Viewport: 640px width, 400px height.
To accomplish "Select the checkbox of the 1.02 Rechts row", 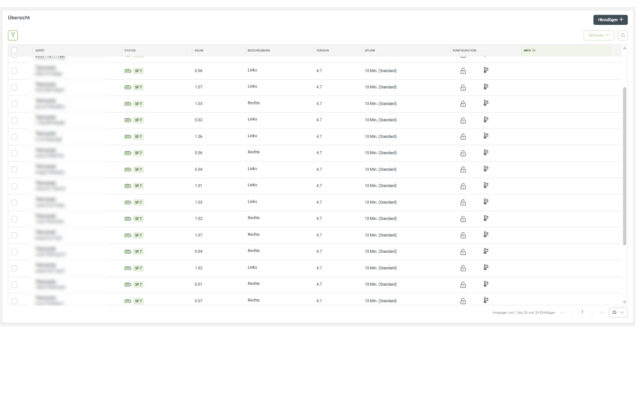I will click(14, 219).
